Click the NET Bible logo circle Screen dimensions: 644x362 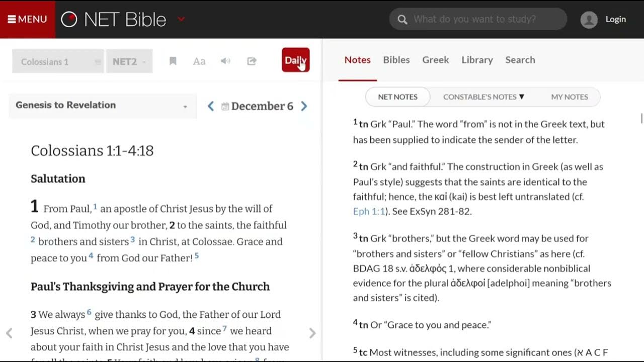pyautogui.click(x=69, y=20)
